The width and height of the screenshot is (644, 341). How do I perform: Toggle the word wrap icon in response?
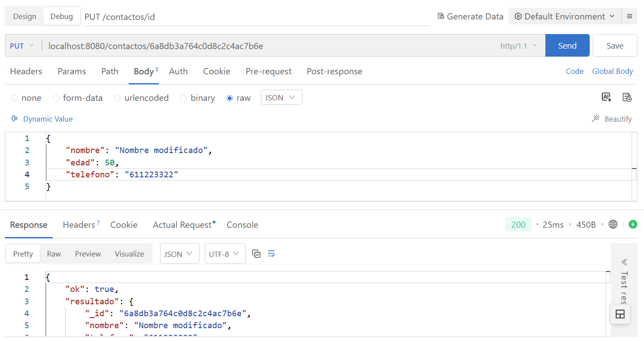tap(272, 253)
